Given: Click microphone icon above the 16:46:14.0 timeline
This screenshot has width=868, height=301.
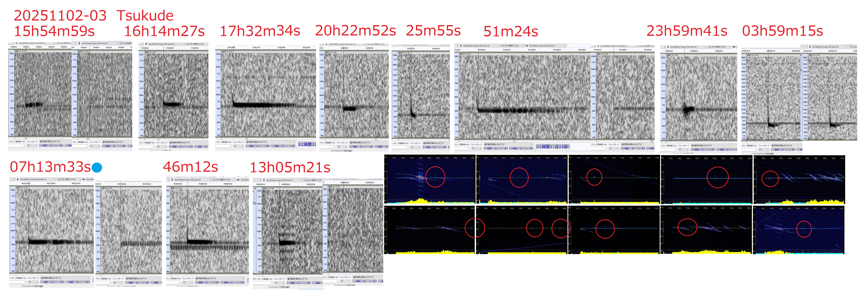Looking at the screenshot, I should tap(172, 180).
